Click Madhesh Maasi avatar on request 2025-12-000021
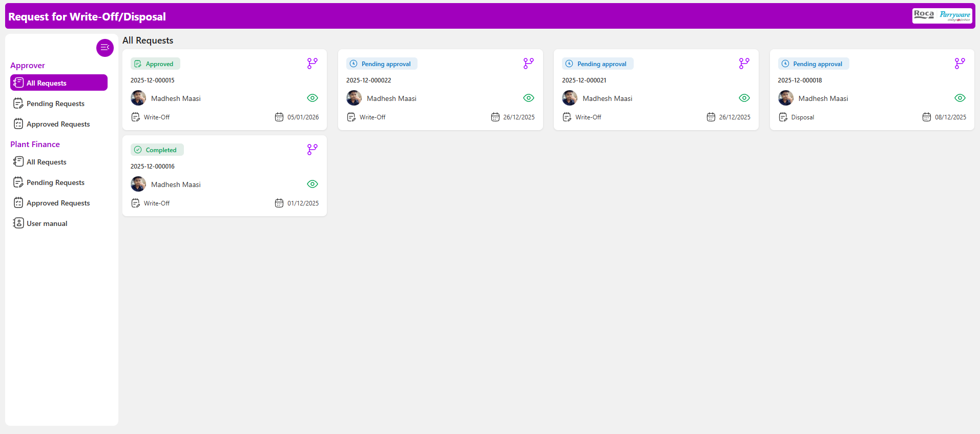 coord(570,98)
